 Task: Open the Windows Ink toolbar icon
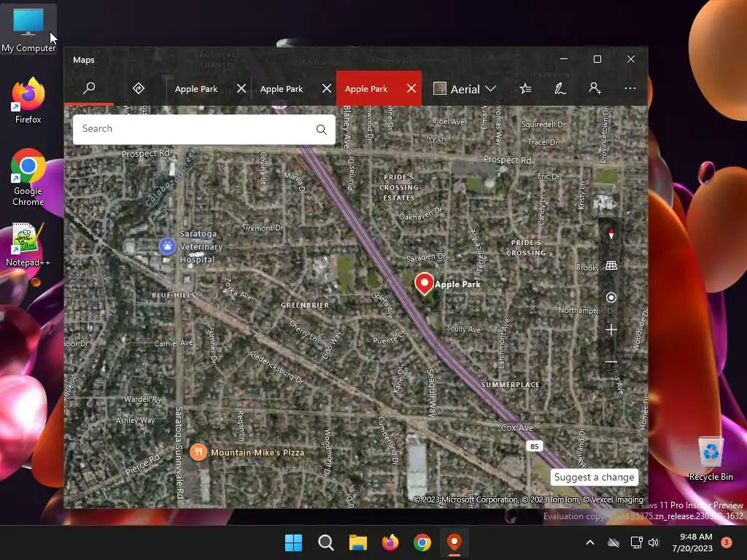click(560, 88)
